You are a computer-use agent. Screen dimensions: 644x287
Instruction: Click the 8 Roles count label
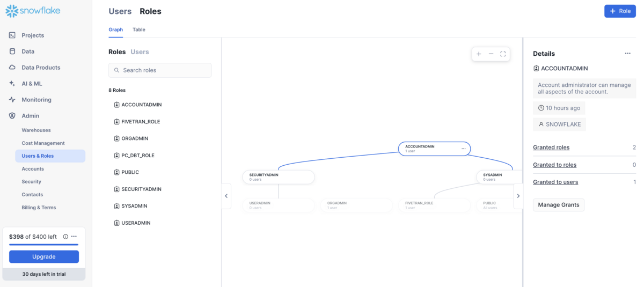click(x=117, y=90)
